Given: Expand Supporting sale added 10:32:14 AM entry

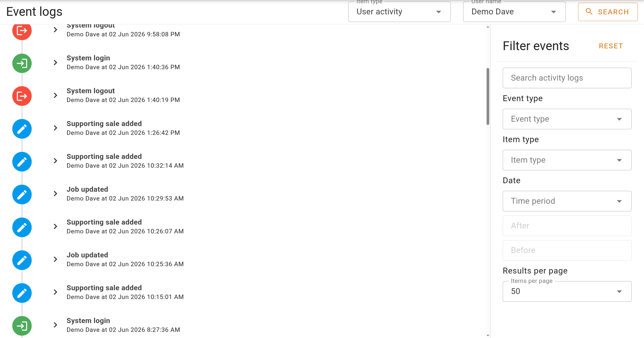Looking at the screenshot, I should pos(55,161).
